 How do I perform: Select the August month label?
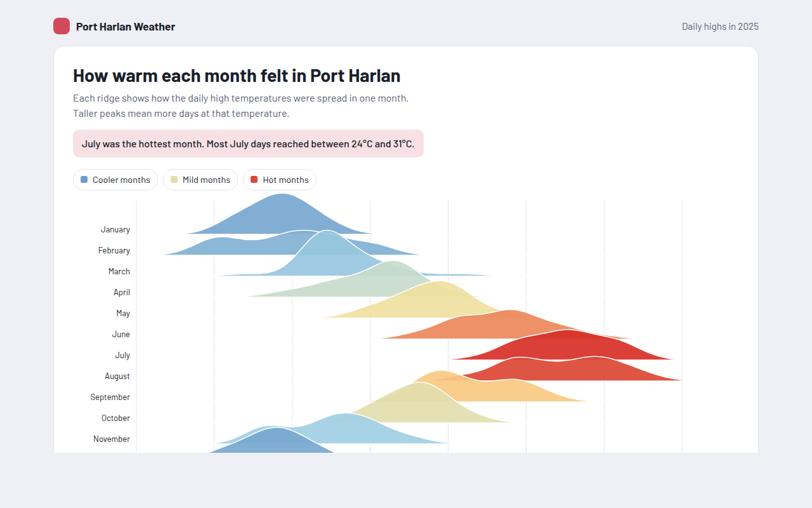pos(117,377)
